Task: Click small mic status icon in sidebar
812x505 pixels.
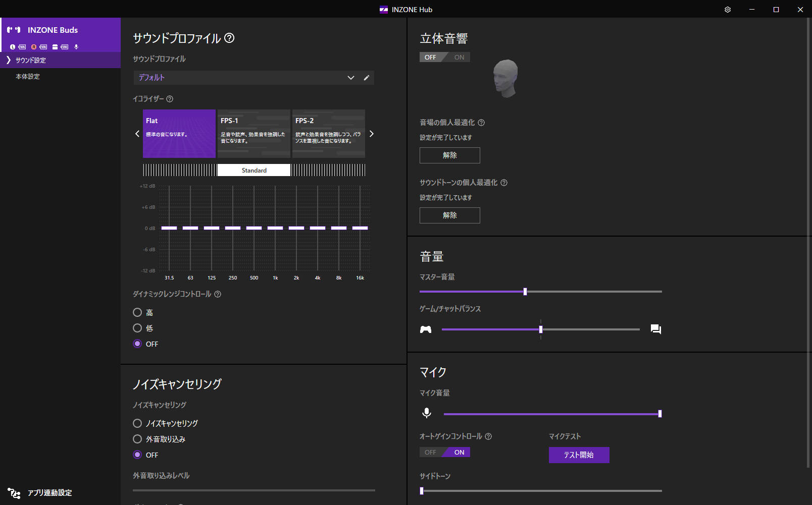Action: coord(76,47)
